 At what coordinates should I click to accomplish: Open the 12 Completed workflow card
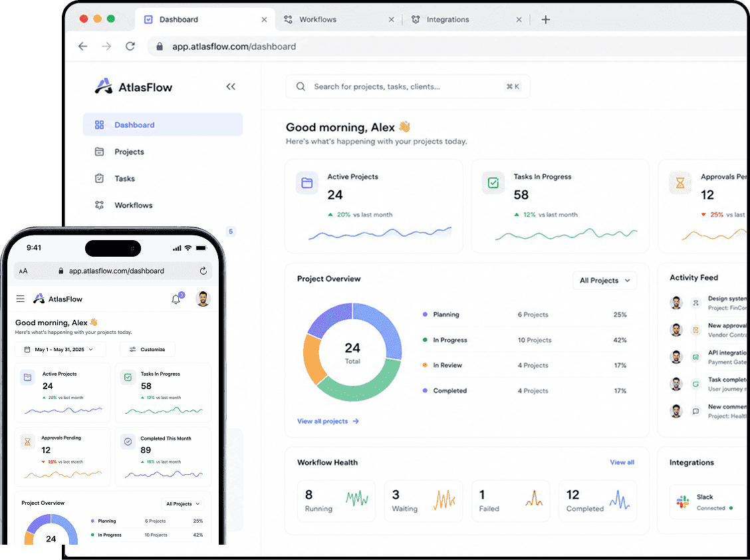tap(598, 501)
